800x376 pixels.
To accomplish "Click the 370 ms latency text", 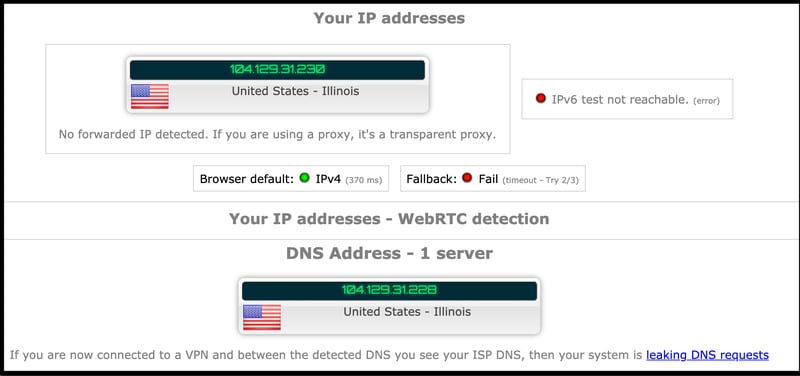I will (x=363, y=180).
